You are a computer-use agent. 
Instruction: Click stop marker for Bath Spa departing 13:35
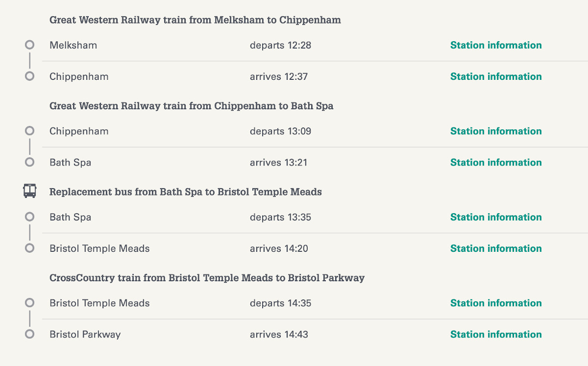[x=29, y=217]
